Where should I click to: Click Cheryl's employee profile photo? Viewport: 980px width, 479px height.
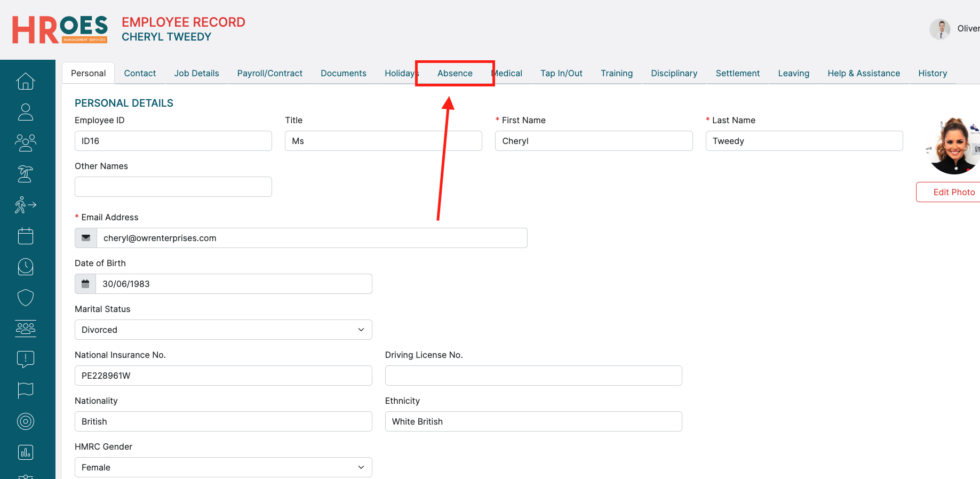[x=954, y=146]
